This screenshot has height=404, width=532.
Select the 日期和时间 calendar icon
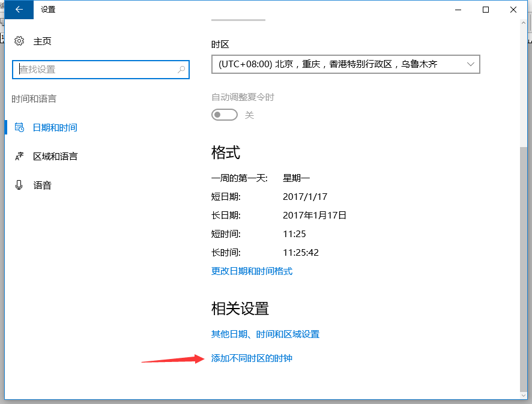pyautogui.click(x=19, y=127)
